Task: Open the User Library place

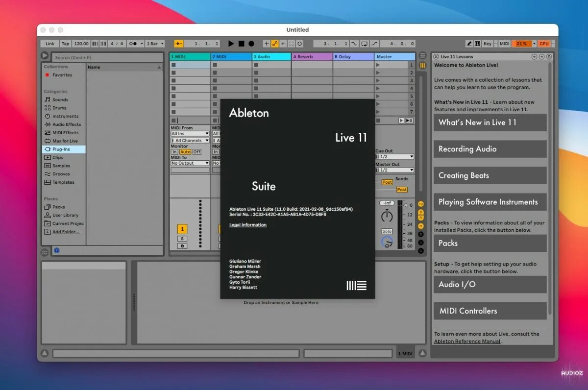Action: point(65,216)
